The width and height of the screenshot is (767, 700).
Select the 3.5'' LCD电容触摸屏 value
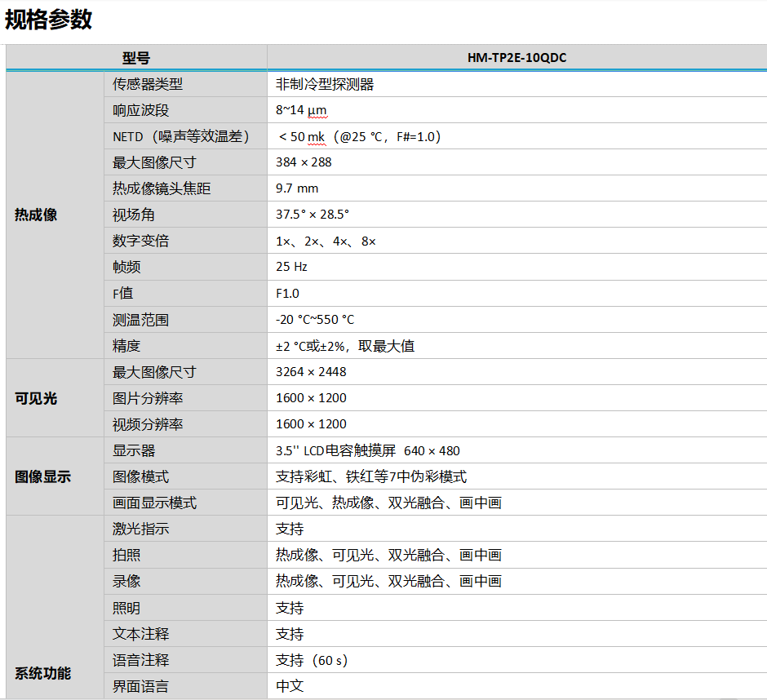pyautogui.click(x=368, y=450)
